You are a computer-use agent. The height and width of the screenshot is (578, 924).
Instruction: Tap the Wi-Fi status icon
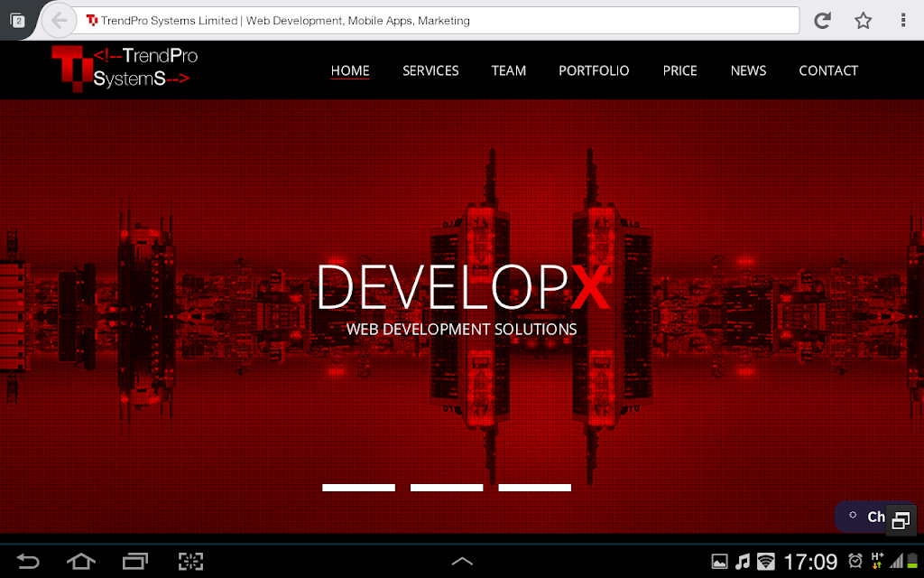click(x=765, y=562)
